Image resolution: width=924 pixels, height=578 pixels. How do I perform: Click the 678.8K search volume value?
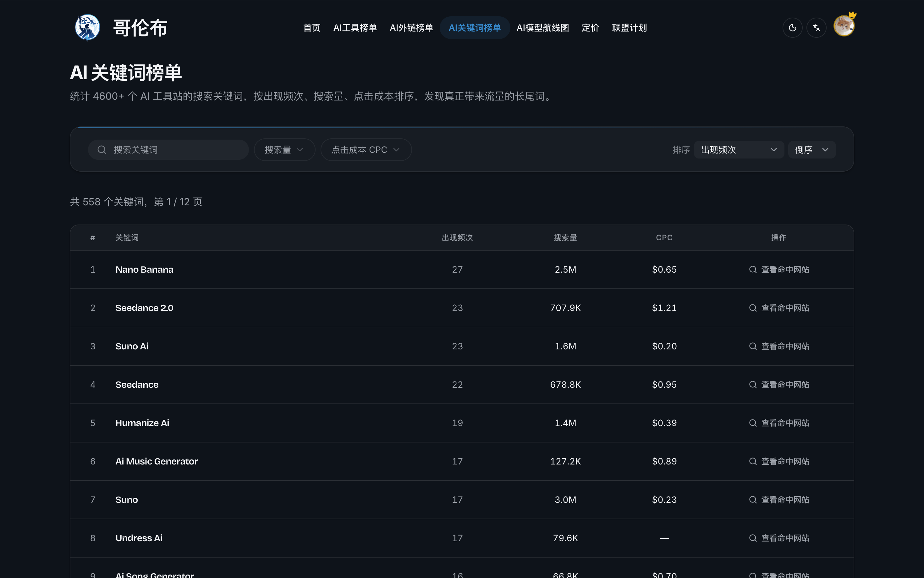point(565,385)
